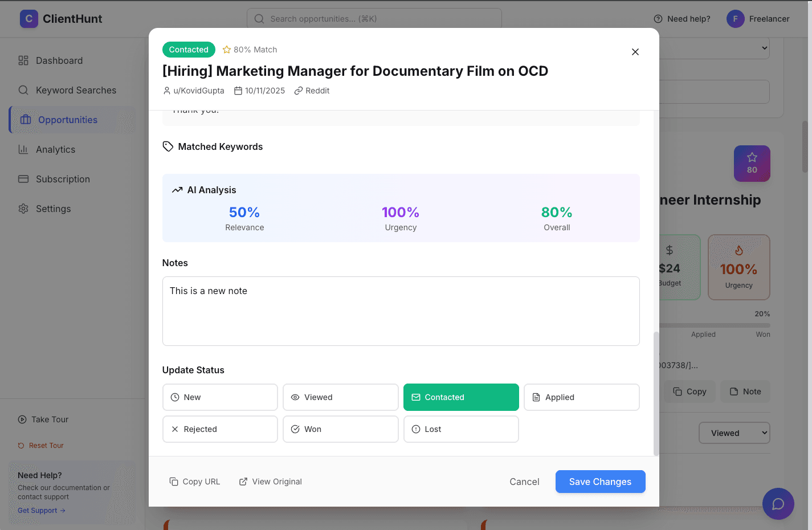Click inside the Notes text area

pyautogui.click(x=401, y=311)
